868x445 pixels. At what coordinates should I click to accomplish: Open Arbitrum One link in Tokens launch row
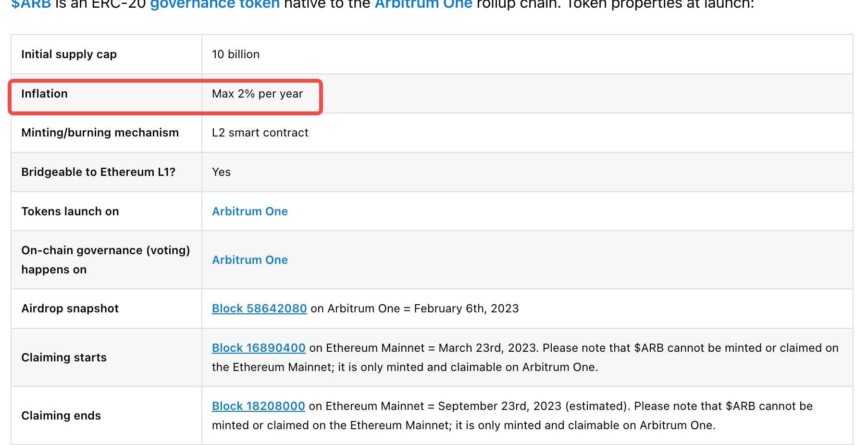[249, 211]
